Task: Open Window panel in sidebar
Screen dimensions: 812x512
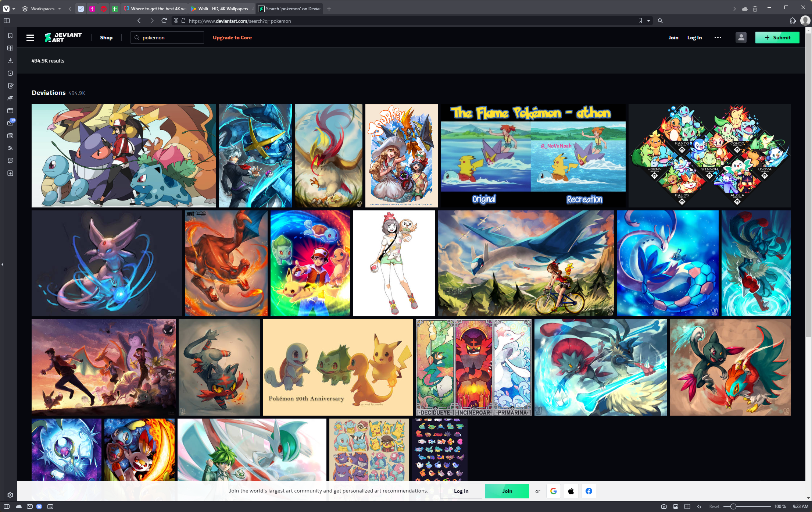Action: (10, 111)
